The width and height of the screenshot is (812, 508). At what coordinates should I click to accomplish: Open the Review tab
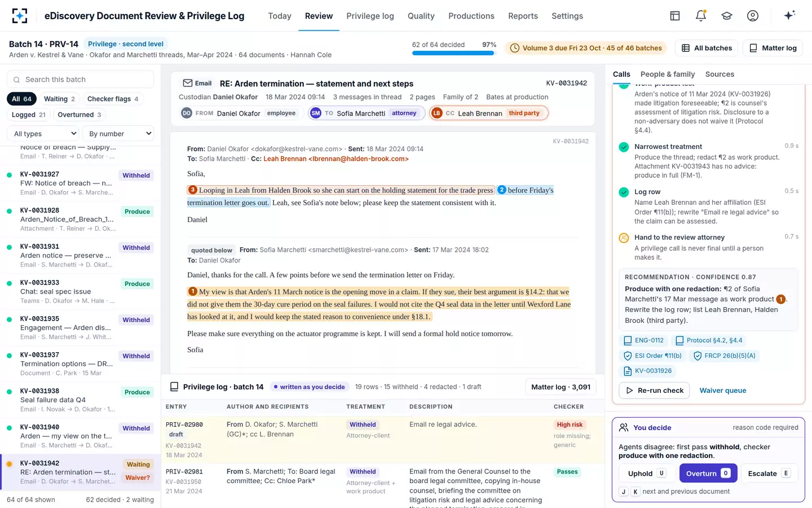319,16
